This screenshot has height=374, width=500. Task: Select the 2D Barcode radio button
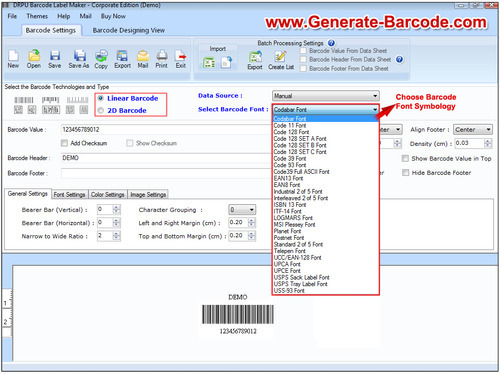101,110
